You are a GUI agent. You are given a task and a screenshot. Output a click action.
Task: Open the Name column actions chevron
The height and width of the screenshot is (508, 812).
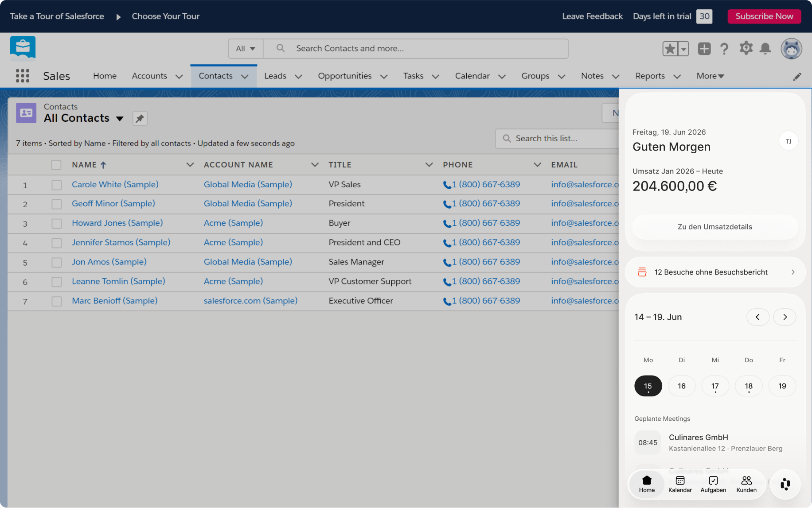pyautogui.click(x=190, y=165)
